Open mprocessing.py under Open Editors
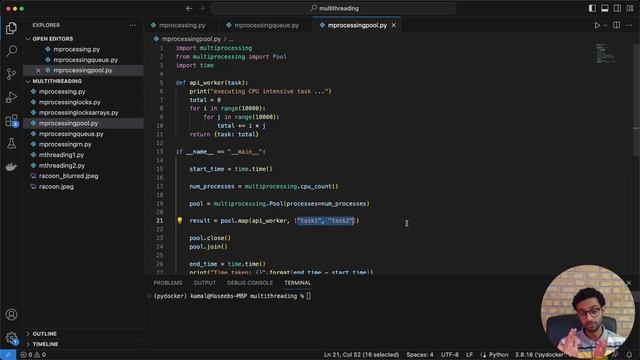This screenshot has width=640, height=360. click(x=83, y=49)
